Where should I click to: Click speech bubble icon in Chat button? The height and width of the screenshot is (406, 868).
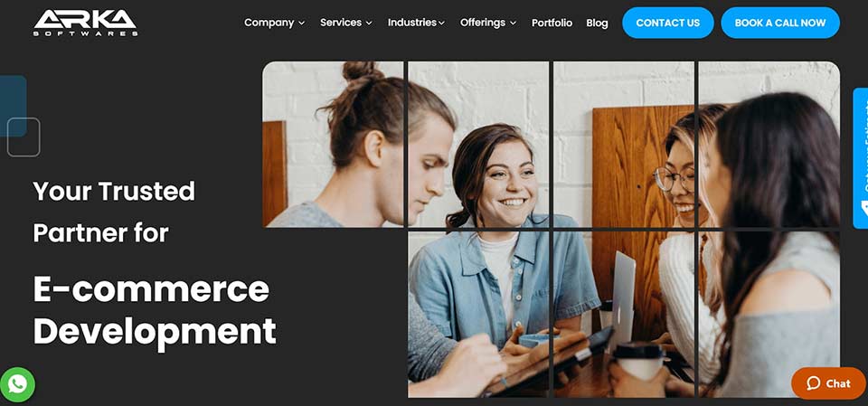coord(813,383)
